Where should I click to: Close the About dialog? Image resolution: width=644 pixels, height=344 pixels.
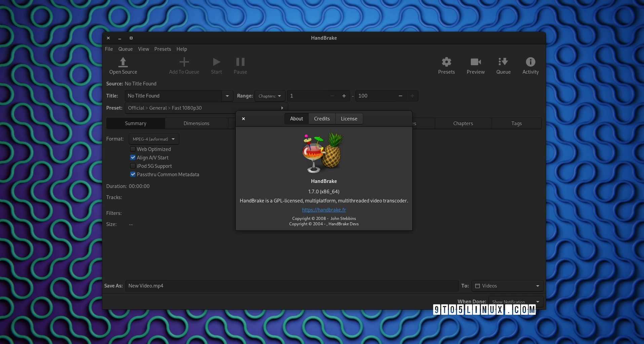tap(243, 119)
